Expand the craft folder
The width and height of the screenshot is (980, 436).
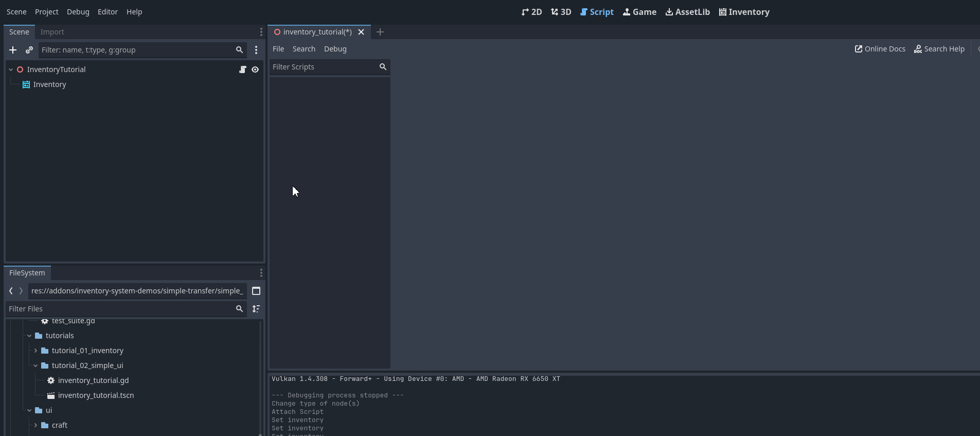[x=35, y=425]
